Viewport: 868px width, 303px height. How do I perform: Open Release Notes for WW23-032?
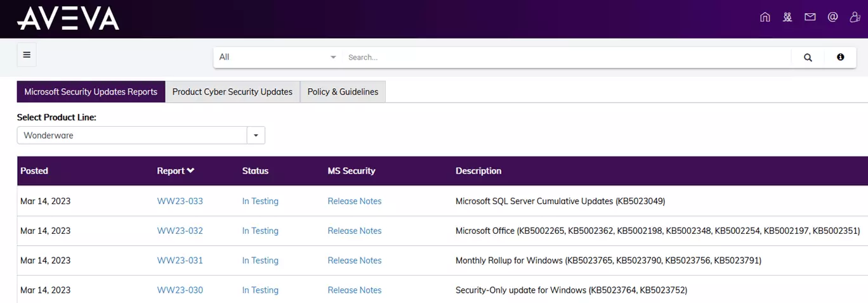tap(354, 231)
